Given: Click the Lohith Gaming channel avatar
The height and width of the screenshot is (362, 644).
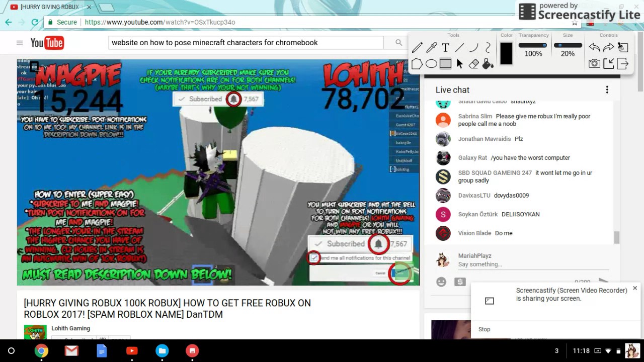Looking at the screenshot, I should [35, 332].
